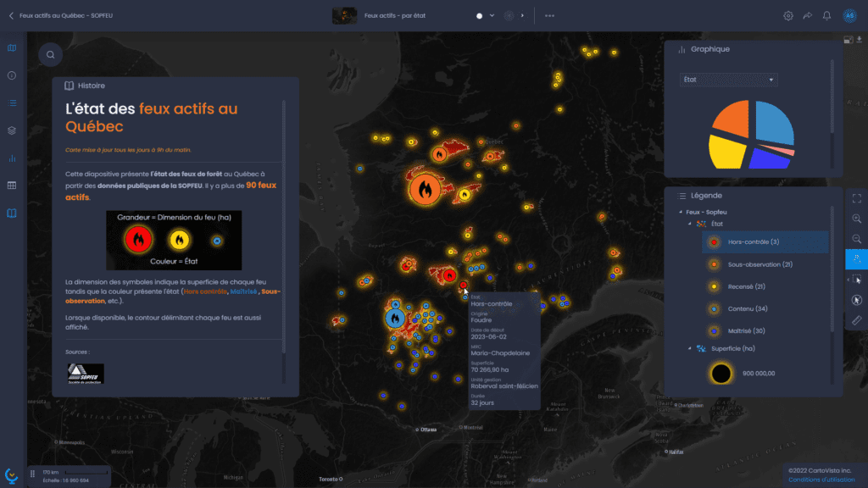Open the more options ellipsis menu
This screenshot has width=868, height=488.
click(549, 15)
